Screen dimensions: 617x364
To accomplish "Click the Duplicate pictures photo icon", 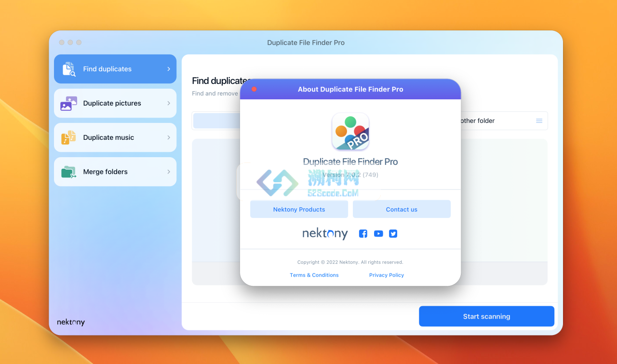I will 69,103.
